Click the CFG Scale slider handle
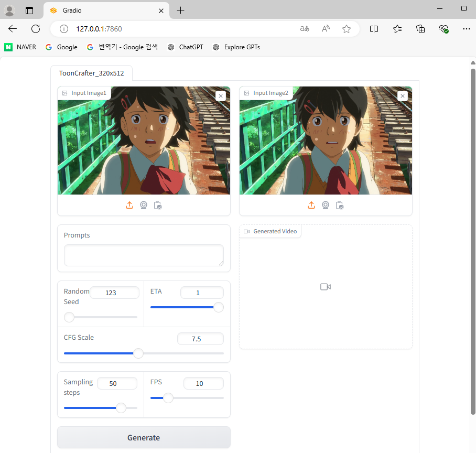The height and width of the screenshot is (453, 476). [138, 353]
